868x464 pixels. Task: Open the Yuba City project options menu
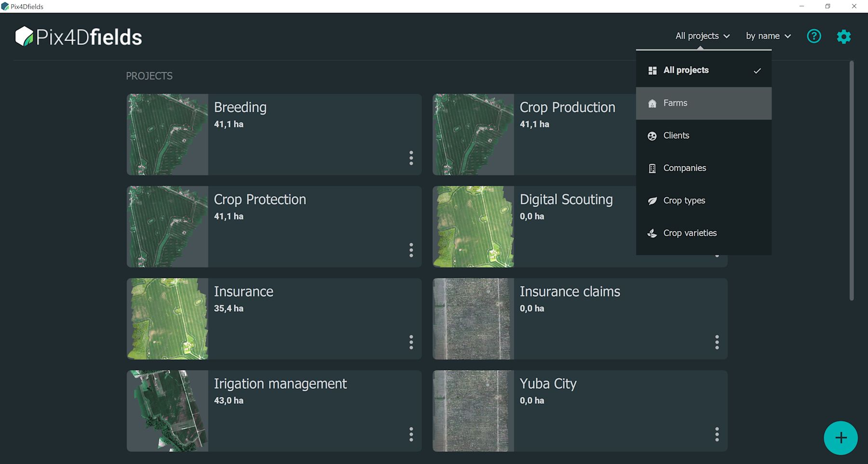click(x=717, y=435)
